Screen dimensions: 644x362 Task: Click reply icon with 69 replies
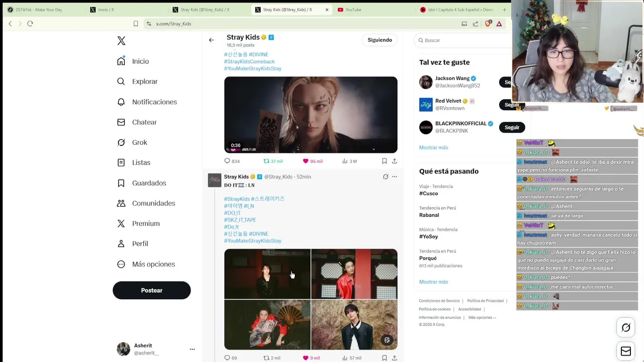tap(227, 358)
